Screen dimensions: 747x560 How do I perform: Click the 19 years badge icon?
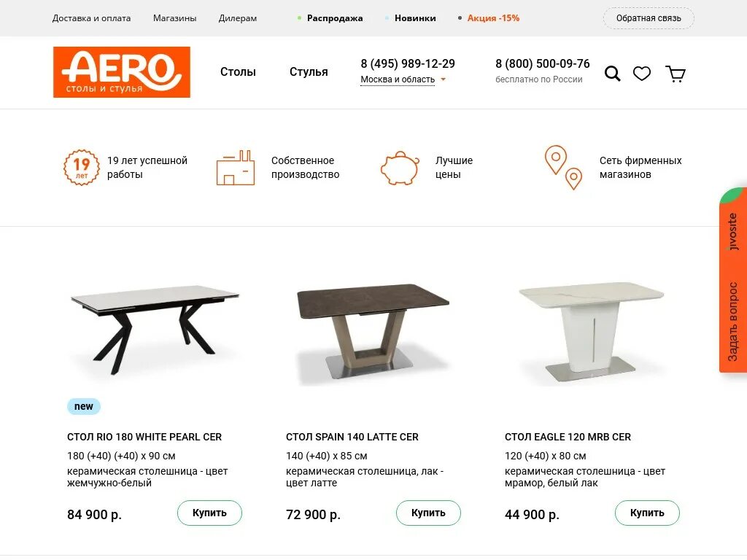point(82,168)
